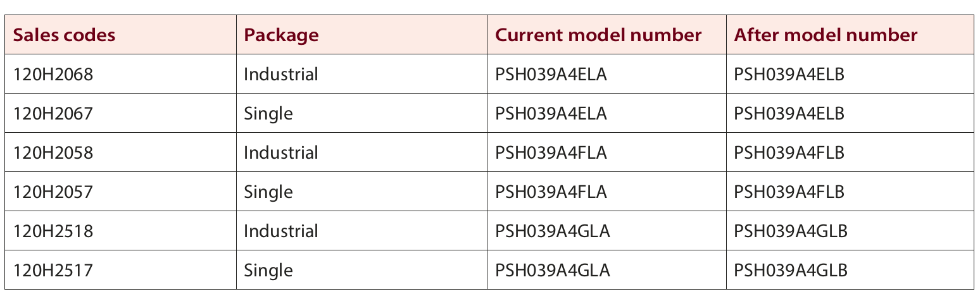Click after model PSH039A4FLB for 120H2058
980x301 pixels.
tap(789, 153)
